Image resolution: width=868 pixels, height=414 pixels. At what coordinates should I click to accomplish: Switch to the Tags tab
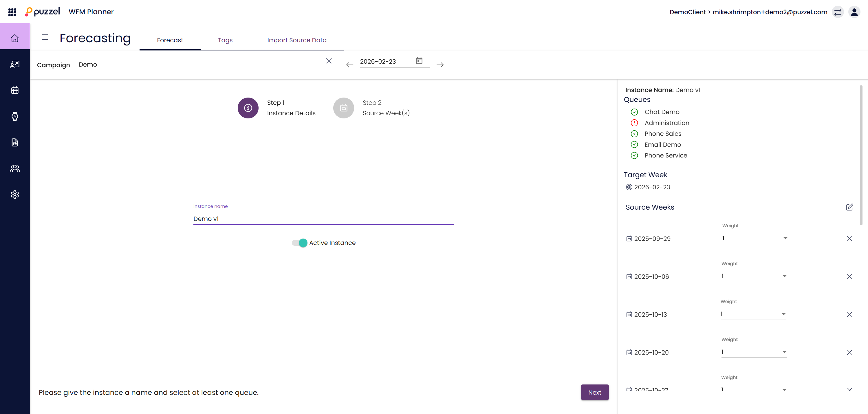click(225, 40)
